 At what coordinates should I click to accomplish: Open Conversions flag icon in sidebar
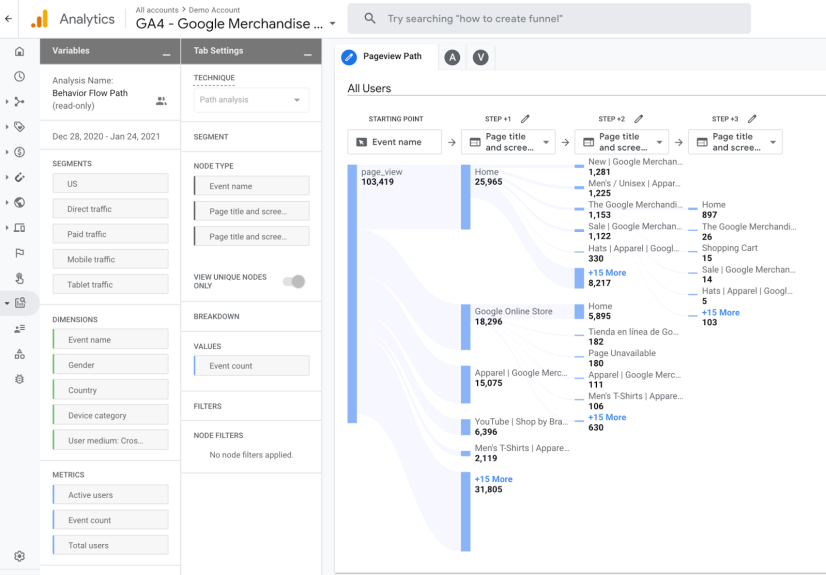coord(19,253)
